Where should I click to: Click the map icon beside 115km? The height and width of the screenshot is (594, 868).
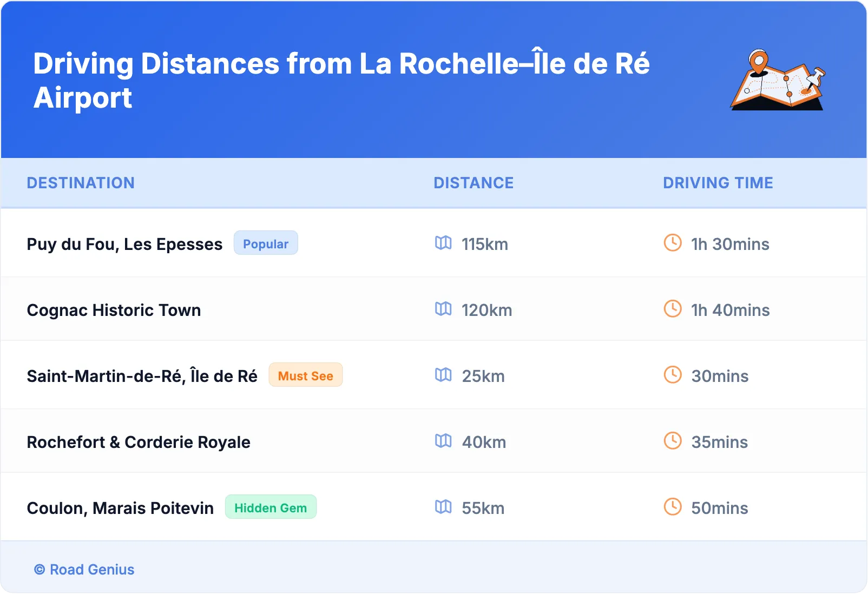tap(443, 243)
